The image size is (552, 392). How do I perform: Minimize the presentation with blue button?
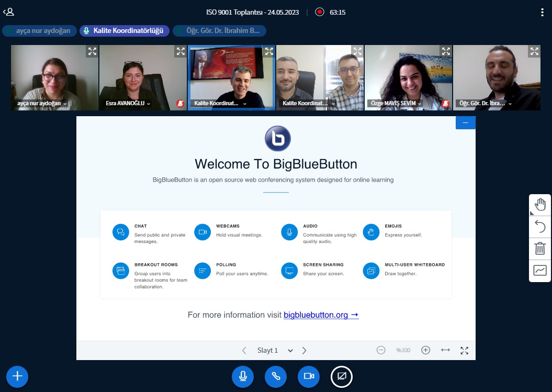coord(465,122)
